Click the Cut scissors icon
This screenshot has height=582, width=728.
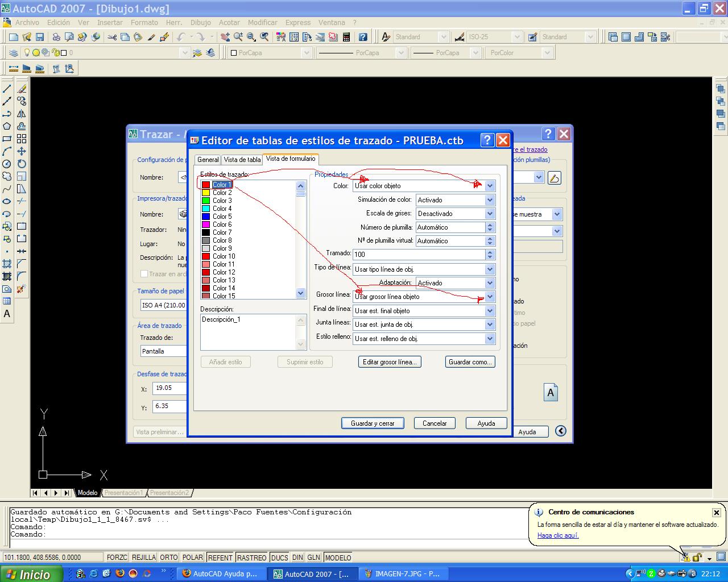click(111, 37)
